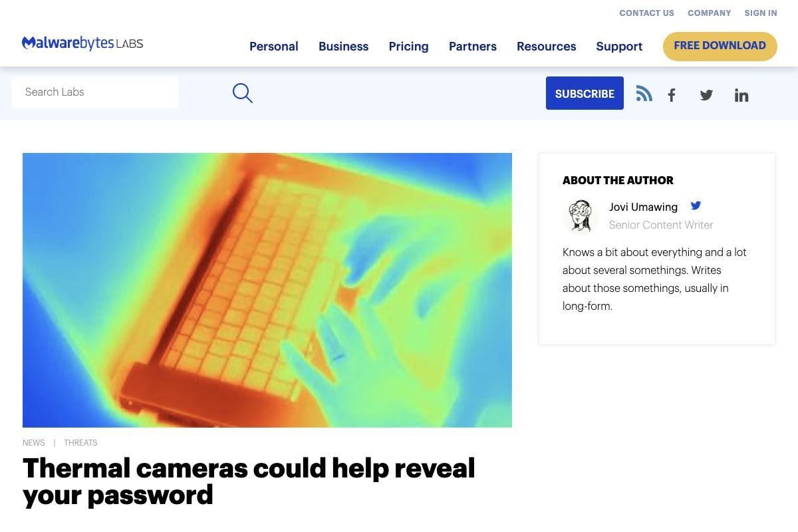Click the 'Senior Content Writer' text
Image resolution: width=798 pixels, height=532 pixels.
[x=661, y=225]
